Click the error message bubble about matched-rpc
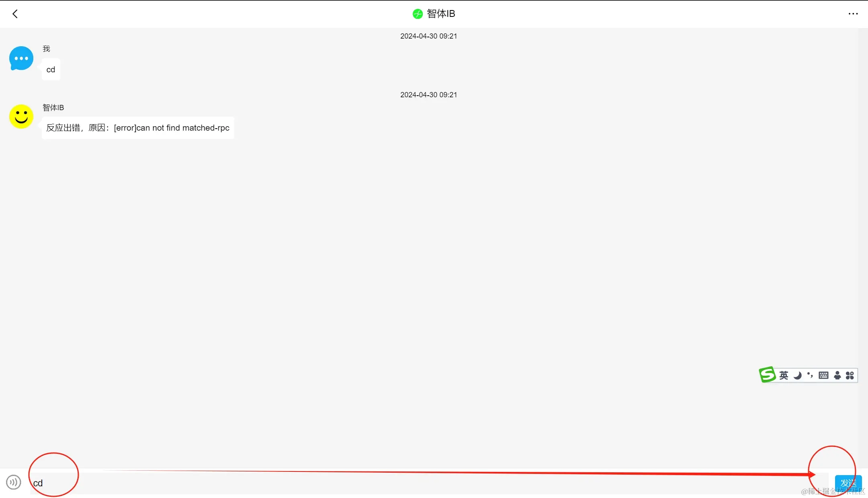868x498 pixels. click(137, 128)
